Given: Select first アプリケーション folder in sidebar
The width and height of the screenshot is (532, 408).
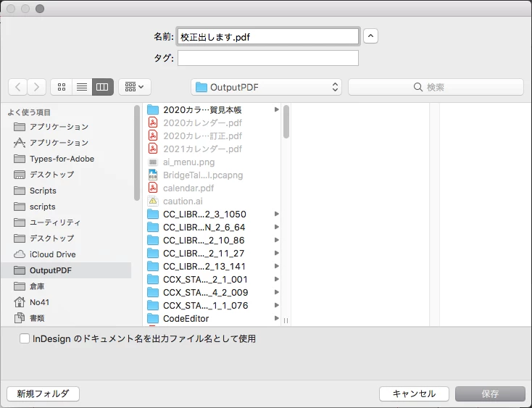Looking at the screenshot, I should (x=66, y=127).
